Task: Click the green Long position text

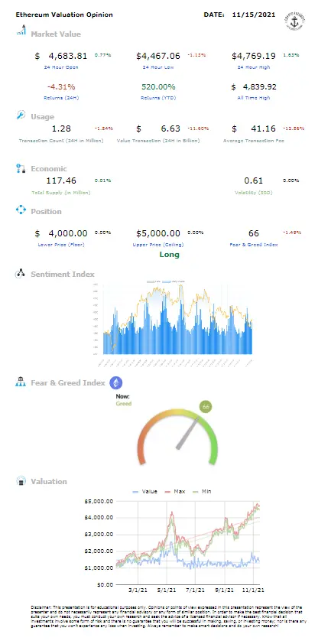Action: click(x=169, y=254)
